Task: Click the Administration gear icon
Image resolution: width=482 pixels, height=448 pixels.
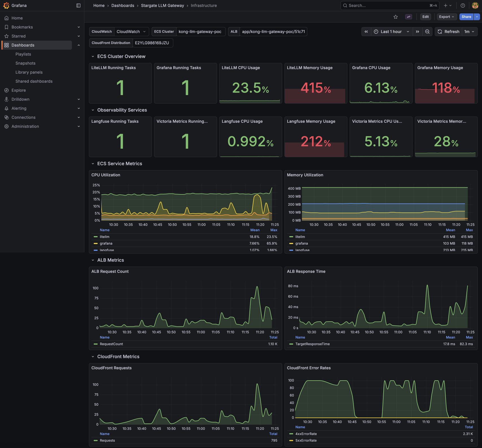Action: tap(6, 126)
